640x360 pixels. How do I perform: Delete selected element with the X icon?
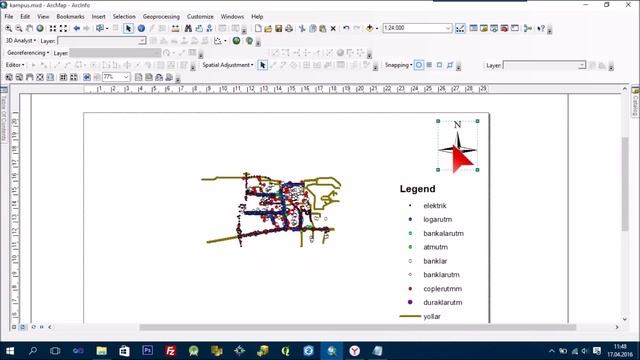333,29
